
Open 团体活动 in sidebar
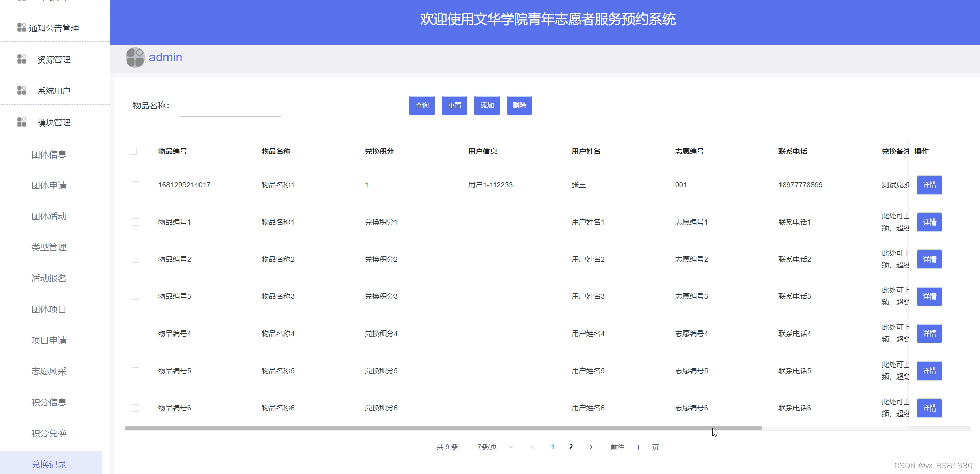49,216
